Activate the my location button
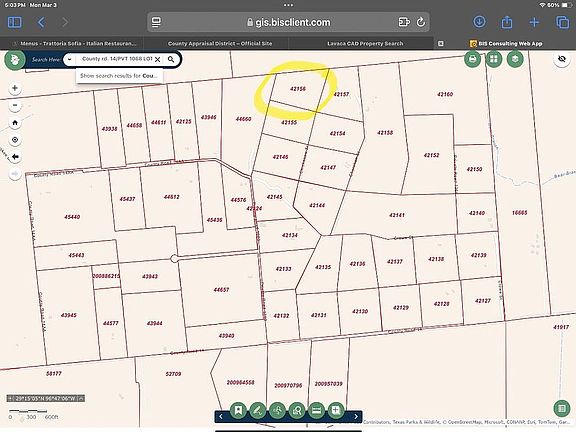Viewport: 576px width, 432px height. [15, 140]
